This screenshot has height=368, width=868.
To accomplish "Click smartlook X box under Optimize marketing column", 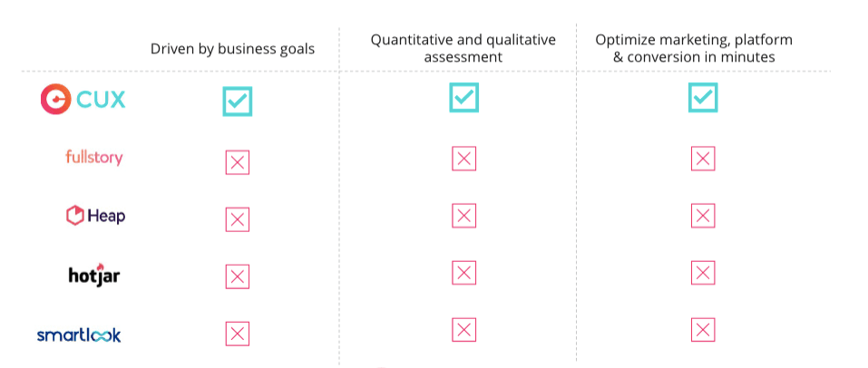I will 703,330.
